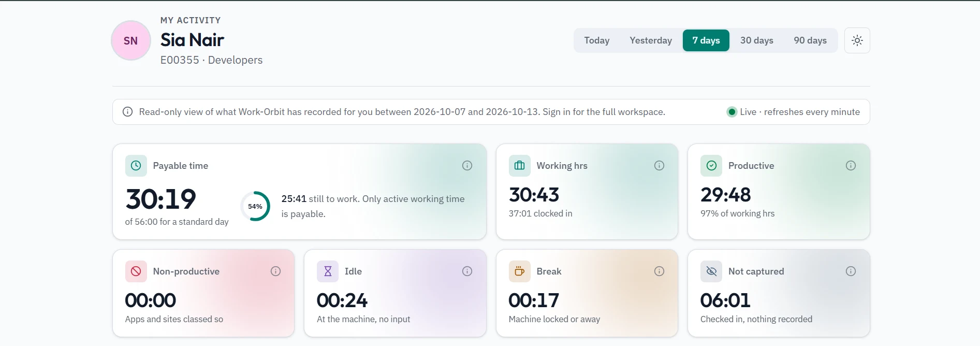This screenshot has width=980, height=346.
Task: Click the 30:19 payable time value
Action: point(160,199)
